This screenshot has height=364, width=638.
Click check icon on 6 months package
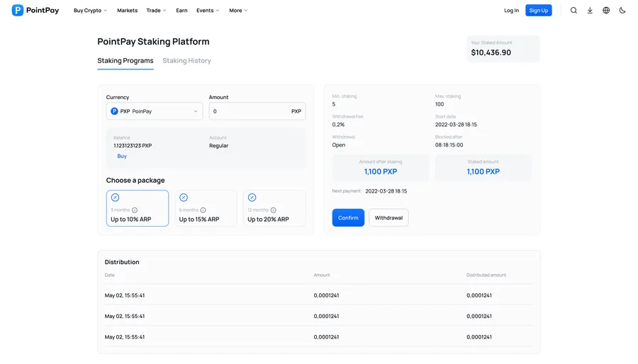(x=184, y=198)
